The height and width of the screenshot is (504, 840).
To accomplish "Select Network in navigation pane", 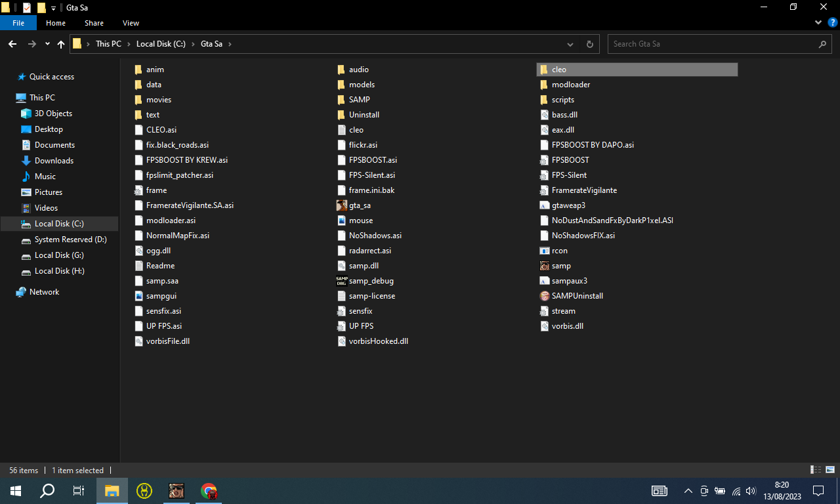I will coord(44,292).
